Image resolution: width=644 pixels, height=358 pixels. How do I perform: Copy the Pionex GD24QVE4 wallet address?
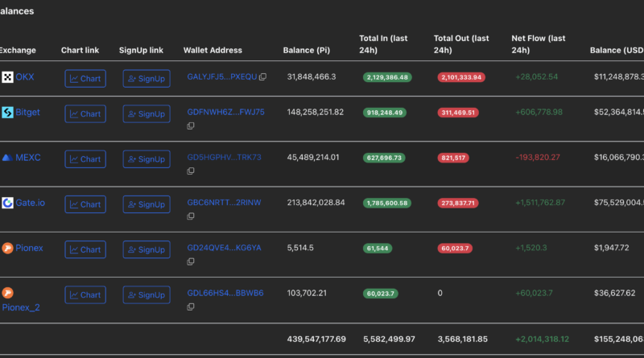[x=191, y=261]
